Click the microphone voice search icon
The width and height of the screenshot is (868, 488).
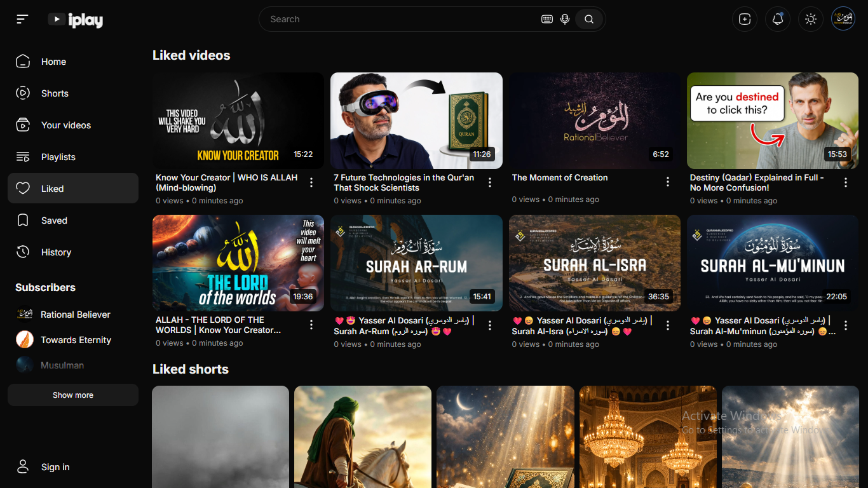[565, 19]
